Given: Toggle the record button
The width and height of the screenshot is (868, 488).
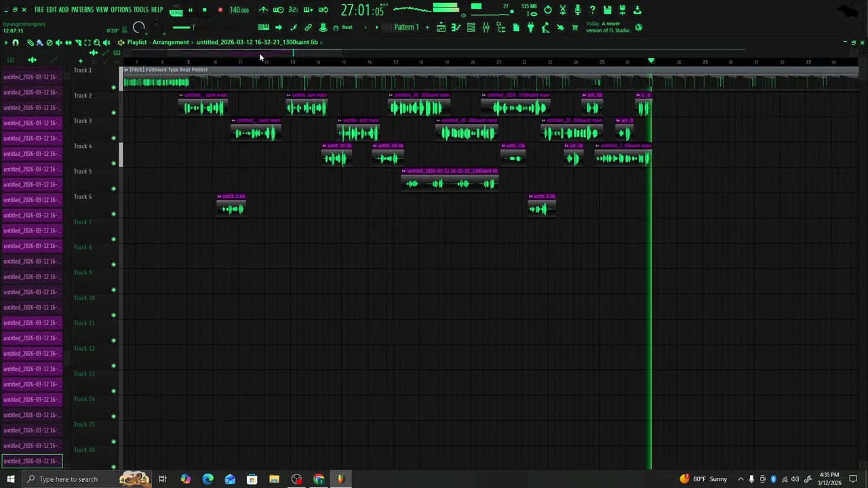Looking at the screenshot, I should tap(220, 10).
